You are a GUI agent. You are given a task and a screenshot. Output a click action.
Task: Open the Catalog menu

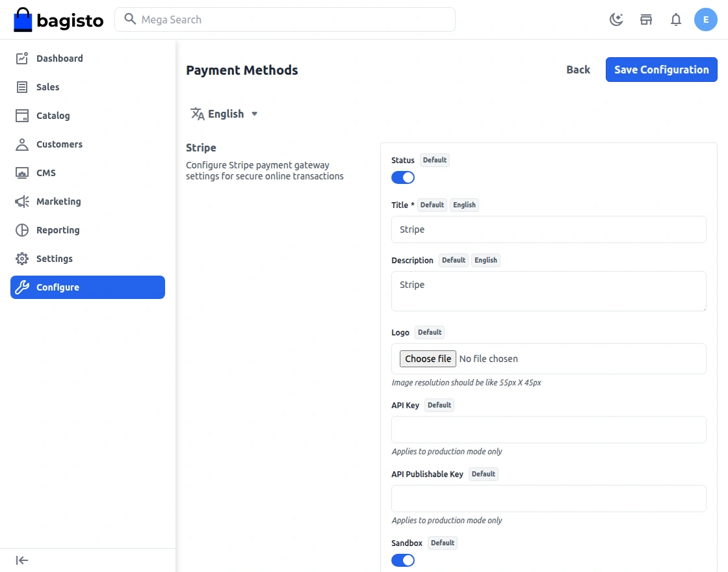click(x=53, y=116)
